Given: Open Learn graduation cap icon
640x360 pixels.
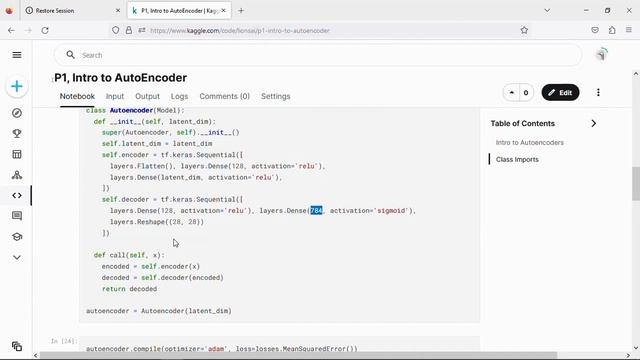Looking at the screenshot, I should click(17, 237).
